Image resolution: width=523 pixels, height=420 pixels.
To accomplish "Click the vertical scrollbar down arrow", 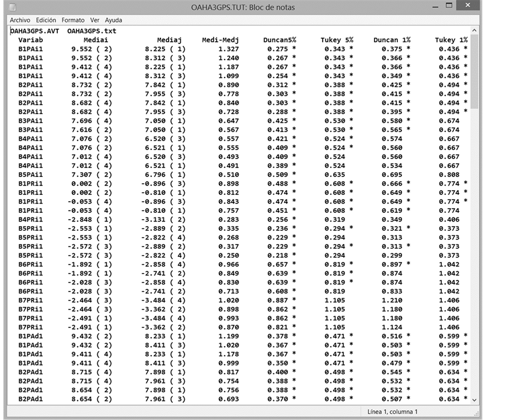I will coord(474,400).
